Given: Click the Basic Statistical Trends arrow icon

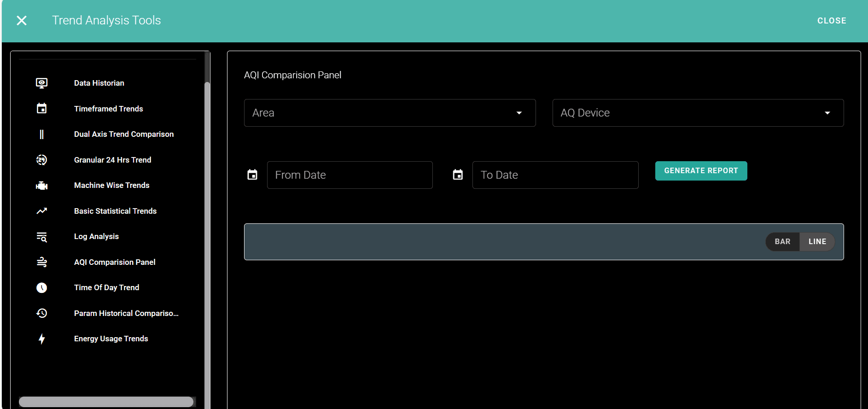Looking at the screenshot, I should (41, 211).
